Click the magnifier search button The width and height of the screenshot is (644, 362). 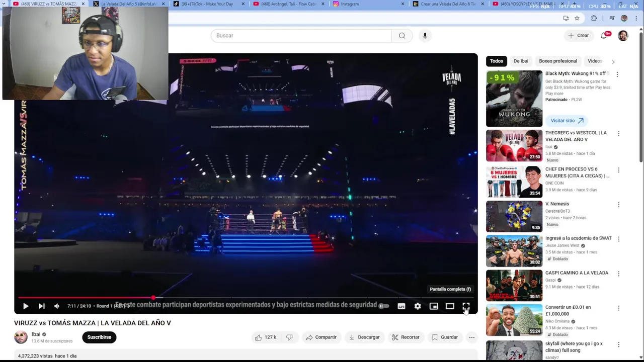click(x=402, y=36)
